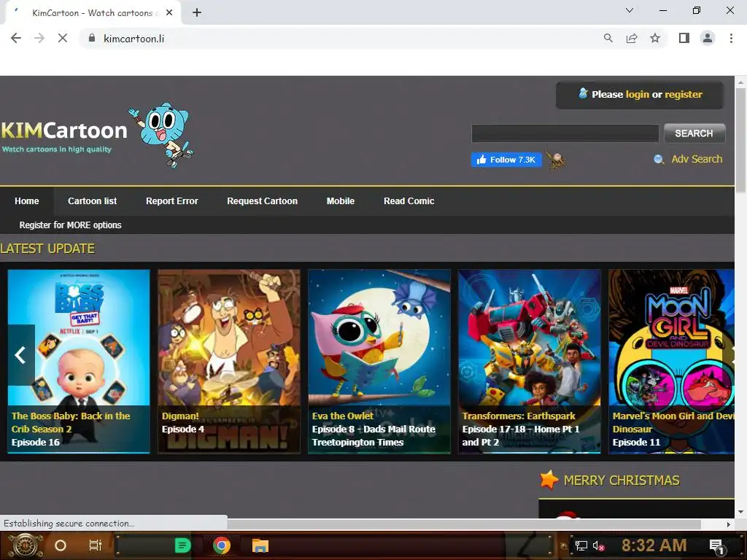
Task: Click the scroll down arrow of vertical scrollbar
Action: pyautogui.click(x=740, y=512)
